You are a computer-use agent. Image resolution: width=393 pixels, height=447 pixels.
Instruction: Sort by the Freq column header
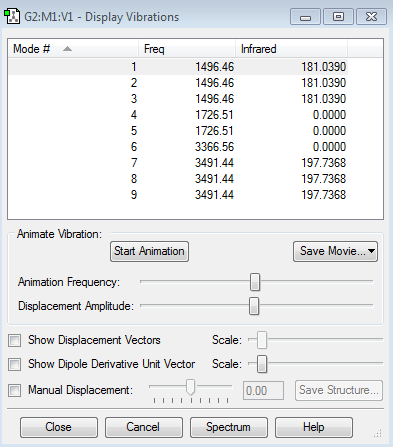[x=187, y=49]
